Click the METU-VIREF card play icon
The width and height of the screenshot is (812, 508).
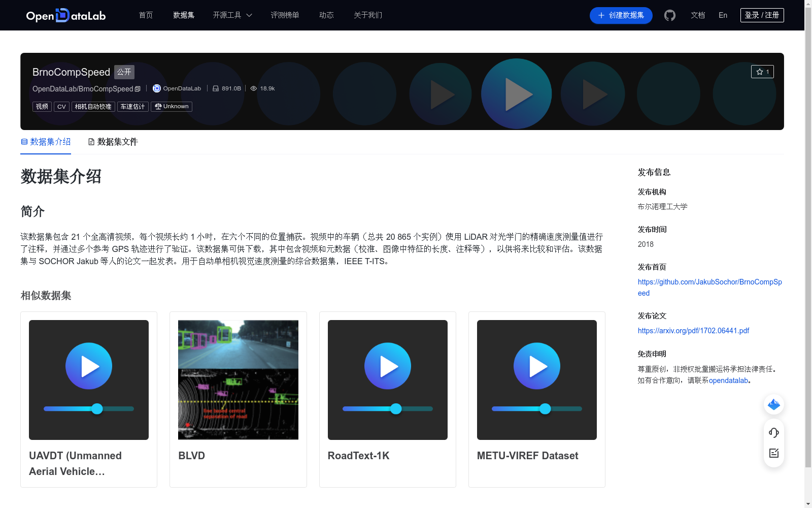tap(537, 366)
